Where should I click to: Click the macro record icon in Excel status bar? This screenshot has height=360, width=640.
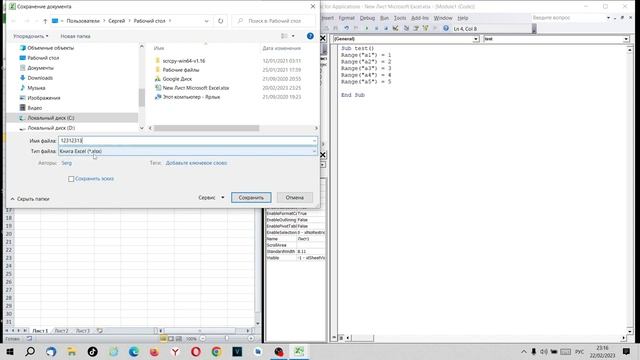coord(29,338)
